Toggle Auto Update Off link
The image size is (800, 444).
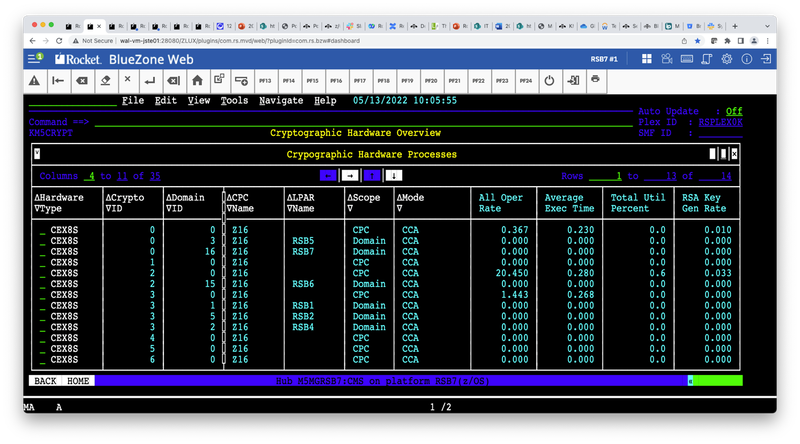[x=734, y=111]
